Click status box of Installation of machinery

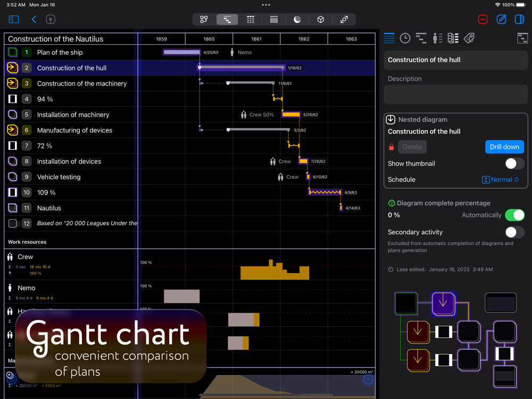click(x=13, y=115)
